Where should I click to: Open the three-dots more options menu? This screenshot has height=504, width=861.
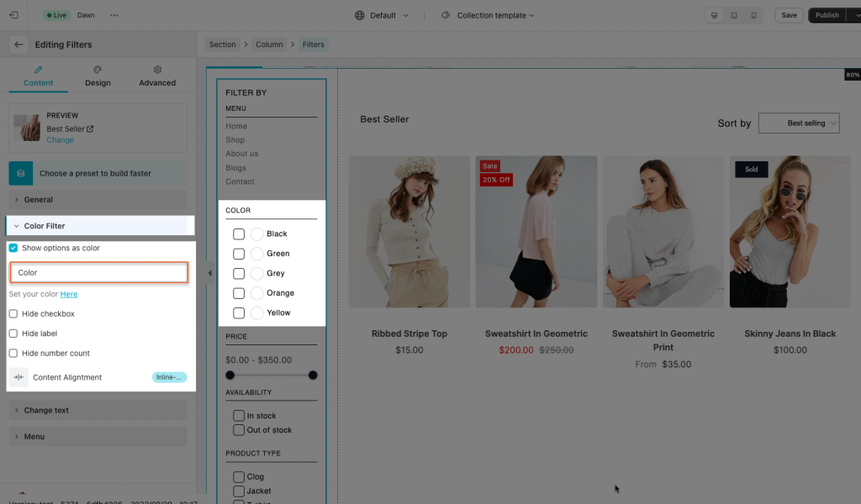click(x=114, y=15)
